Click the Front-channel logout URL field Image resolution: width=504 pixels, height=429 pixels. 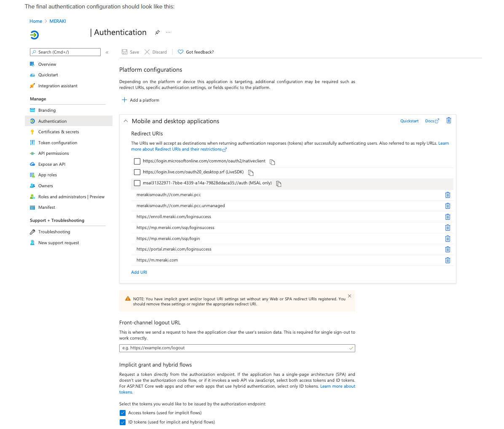click(x=237, y=348)
